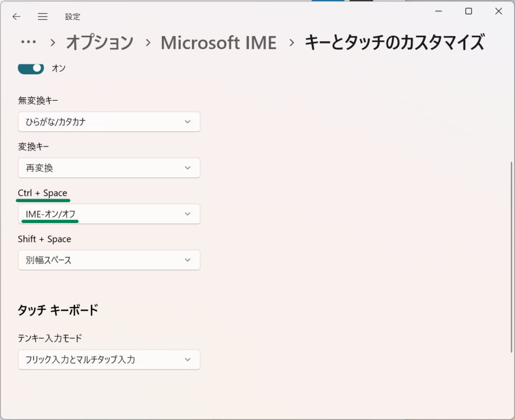The height and width of the screenshot is (420, 515).
Task: Click the 変換キー label
Action: [33, 147]
